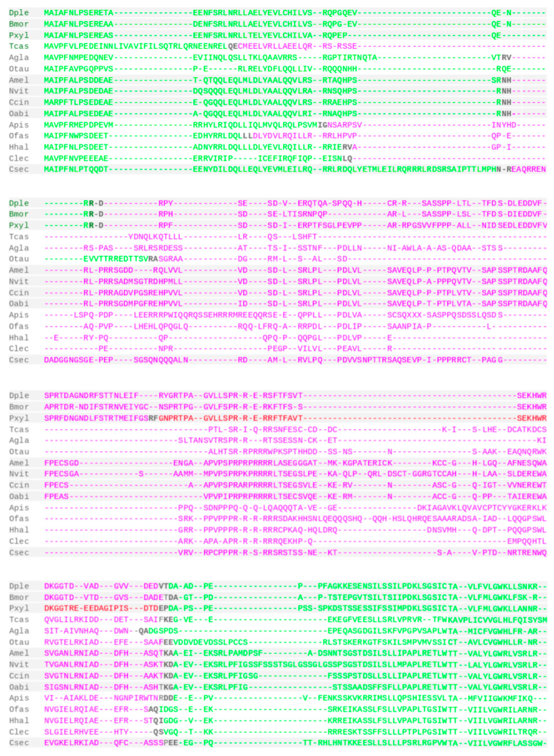Click the Hhal label in the third block

(x=19, y=530)
